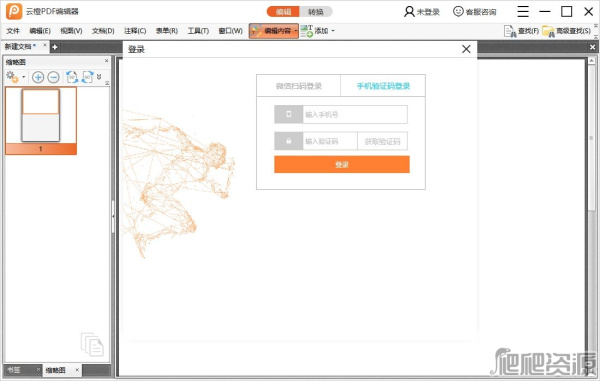Close the 缩略图 bottom tab
The height and width of the screenshot is (381, 600).
pos(77,370)
